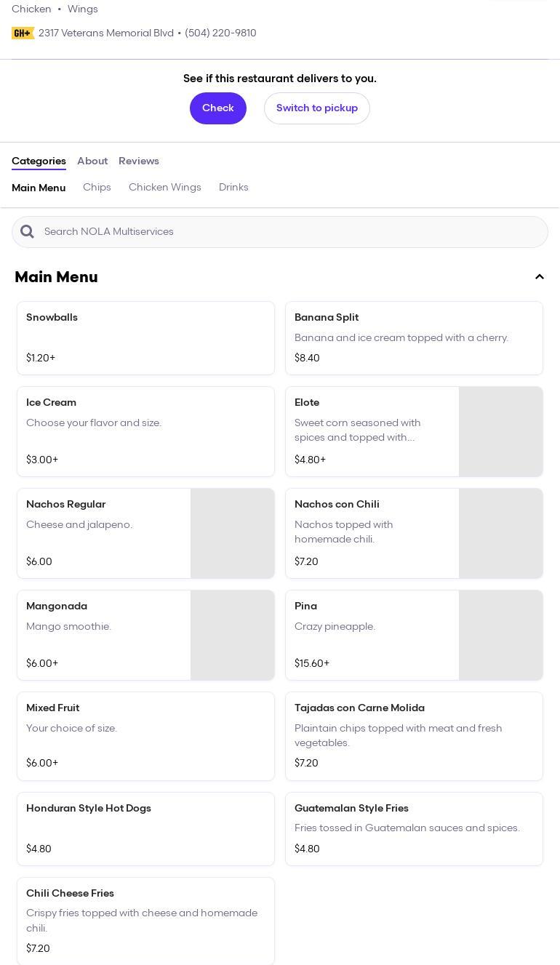Image resolution: width=560 pixels, height=965 pixels.
Task: Click the Check delivery button
Action: pos(217,108)
